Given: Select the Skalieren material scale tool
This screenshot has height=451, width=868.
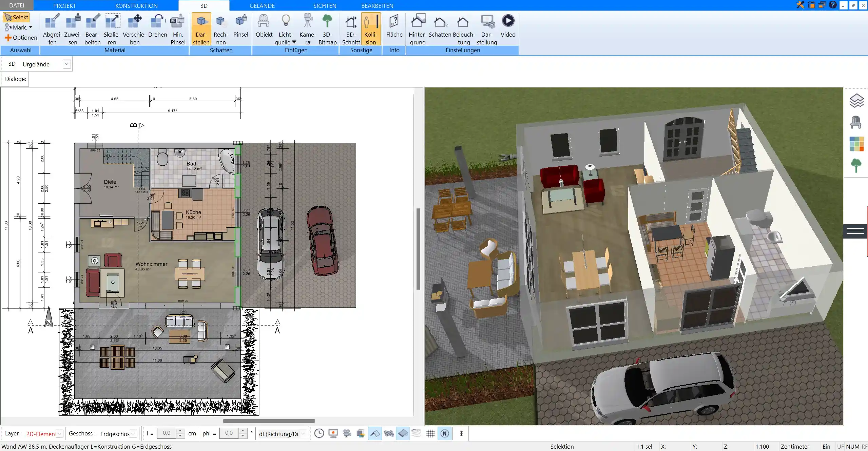Looking at the screenshot, I should [112, 29].
